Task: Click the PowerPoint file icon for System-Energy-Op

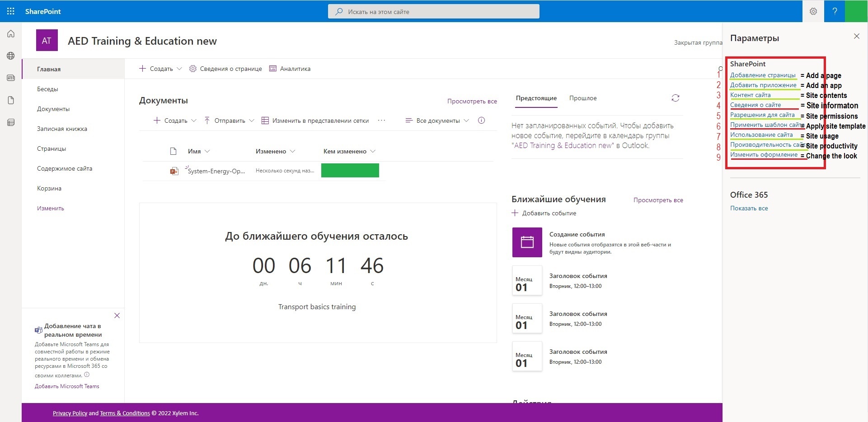Action: (x=174, y=171)
